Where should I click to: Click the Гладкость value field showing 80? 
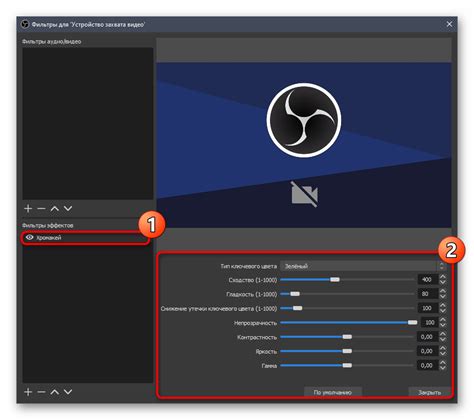(x=428, y=294)
